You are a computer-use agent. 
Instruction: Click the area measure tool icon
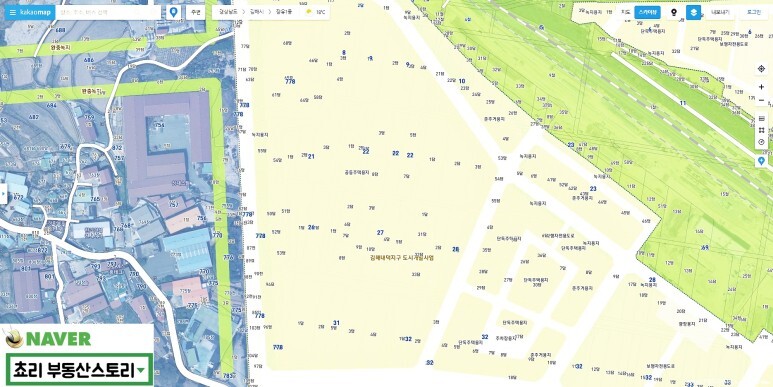pos(761,130)
